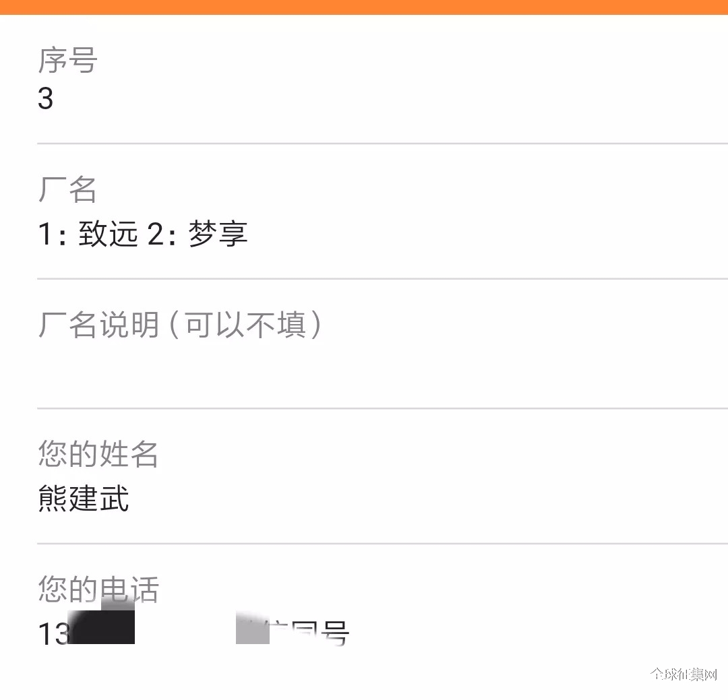Click the partially hidden text ending in 号

(309, 633)
